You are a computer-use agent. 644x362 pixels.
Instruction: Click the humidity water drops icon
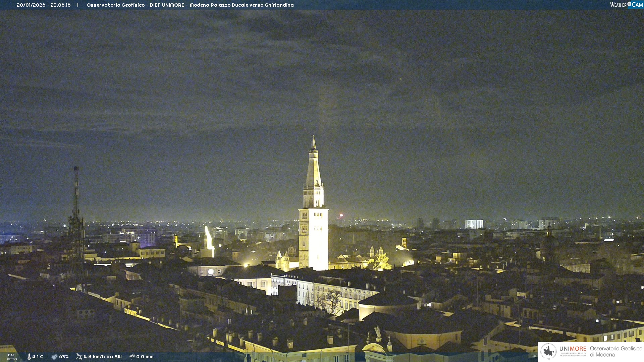[x=54, y=357]
